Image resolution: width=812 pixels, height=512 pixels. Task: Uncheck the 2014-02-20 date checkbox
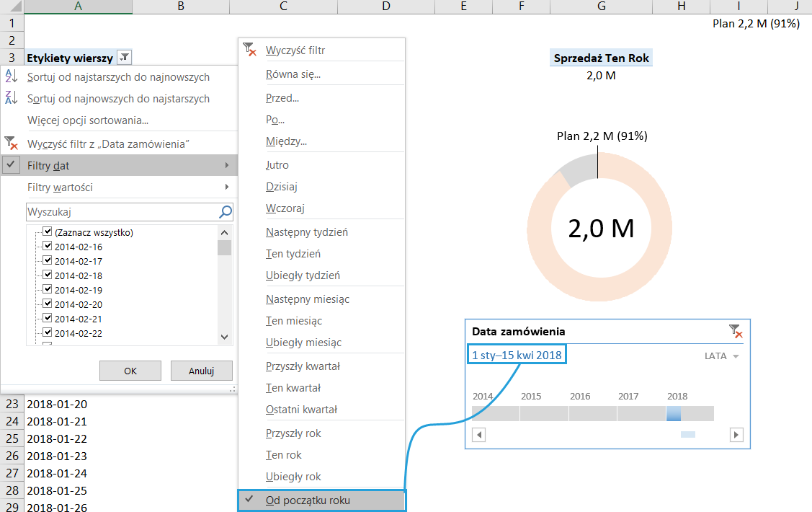tap(48, 304)
